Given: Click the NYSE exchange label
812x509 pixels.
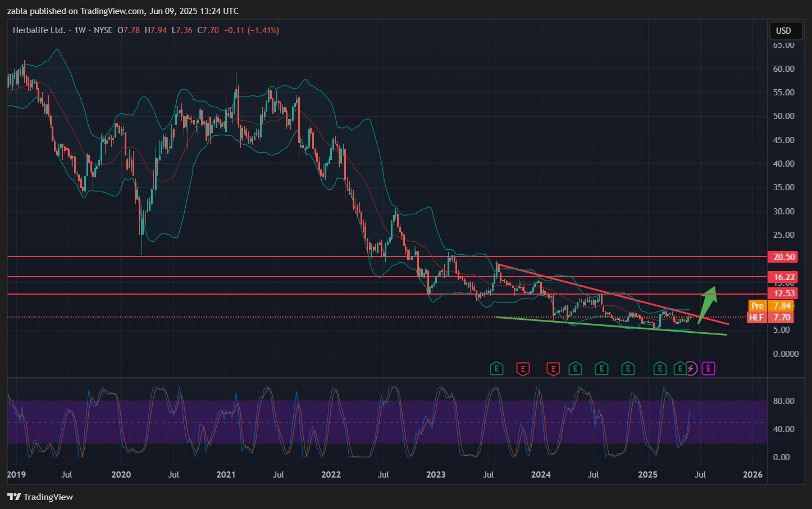Looking at the screenshot, I should [103, 30].
